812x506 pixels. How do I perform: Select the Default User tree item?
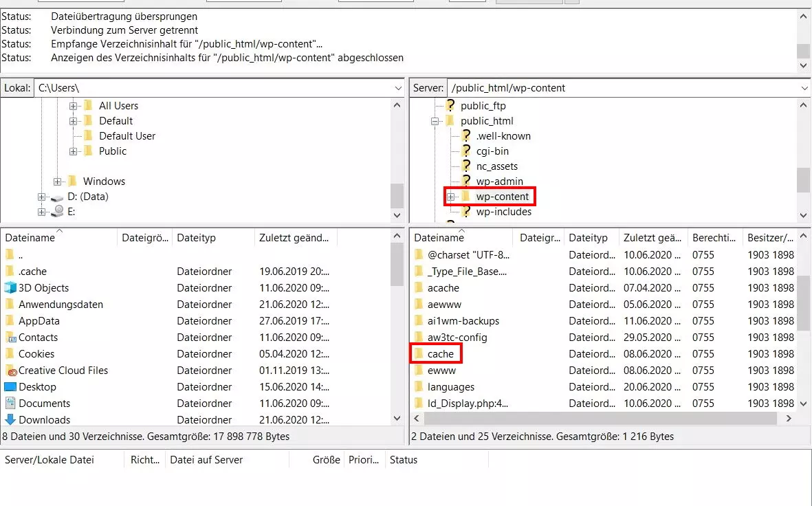coord(127,136)
